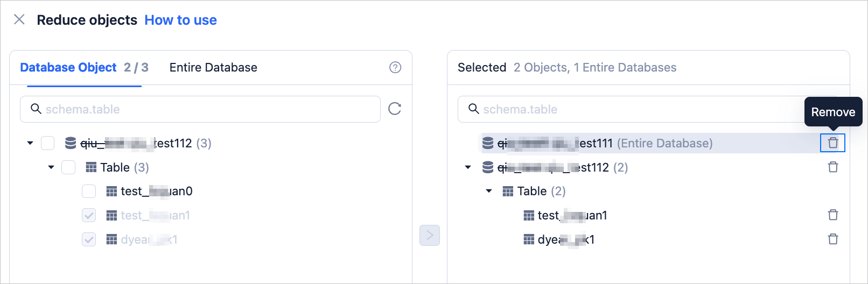This screenshot has width=868, height=284.
Task: Delete the selected table ending in an1
Action: [x=832, y=215]
